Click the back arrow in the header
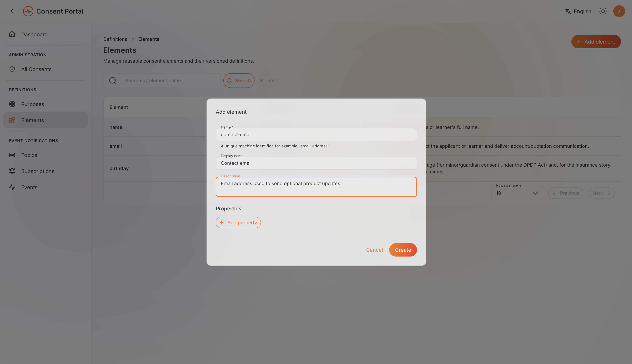632x364 pixels. pos(12,11)
